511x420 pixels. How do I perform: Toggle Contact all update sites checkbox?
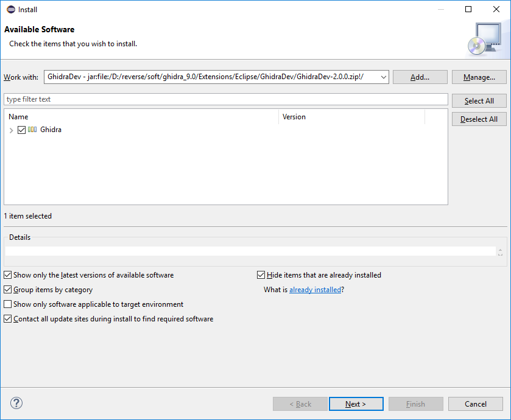[x=7, y=319]
